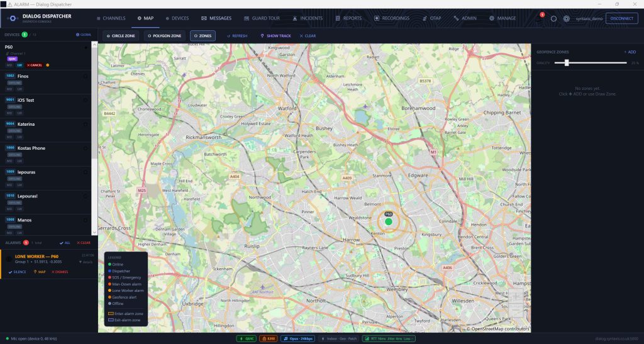This screenshot has width=644, height=344.
Task: Select the Katerina device
Action: tap(45, 130)
